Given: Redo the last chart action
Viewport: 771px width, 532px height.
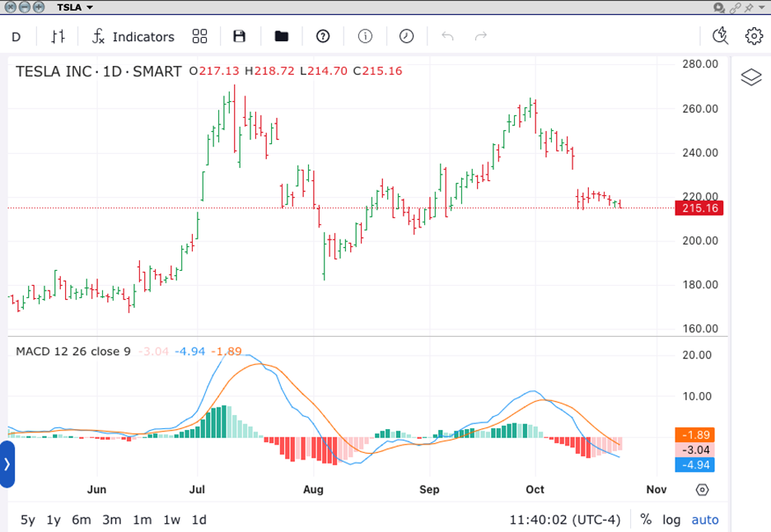Looking at the screenshot, I should pos(481,36).
